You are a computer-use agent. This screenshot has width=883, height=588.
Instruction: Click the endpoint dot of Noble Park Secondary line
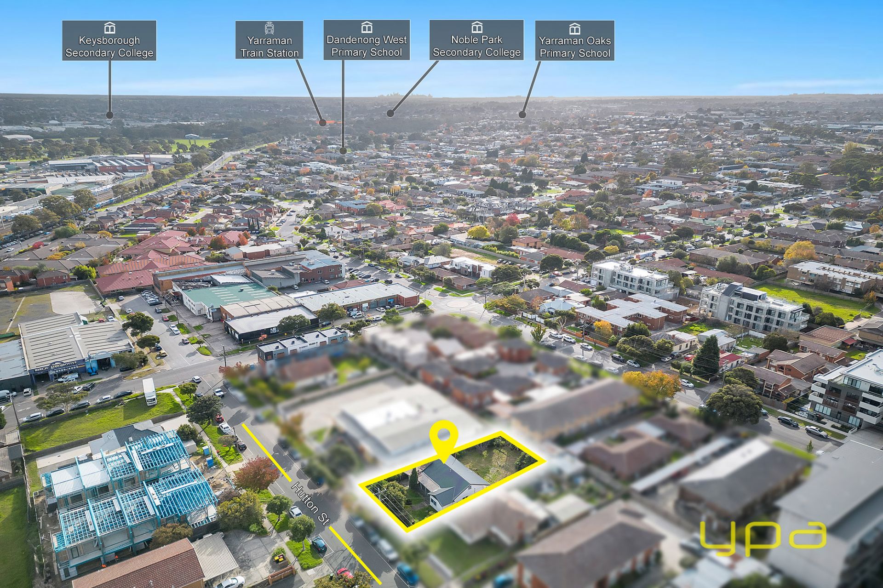tap(390, 113)
